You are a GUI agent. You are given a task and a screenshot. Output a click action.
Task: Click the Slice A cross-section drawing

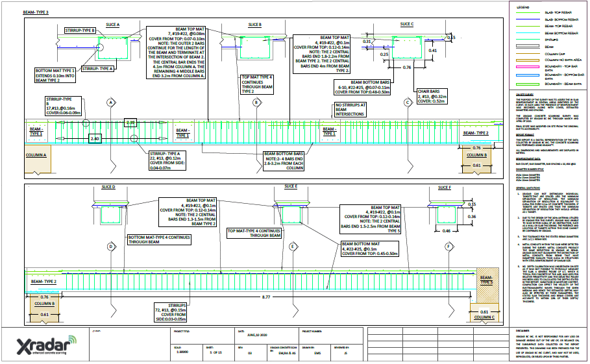tap(114, 40)
